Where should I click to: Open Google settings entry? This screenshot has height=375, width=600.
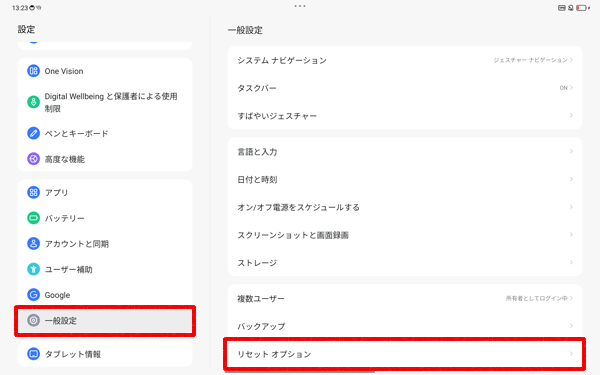(x=105, y=295)
